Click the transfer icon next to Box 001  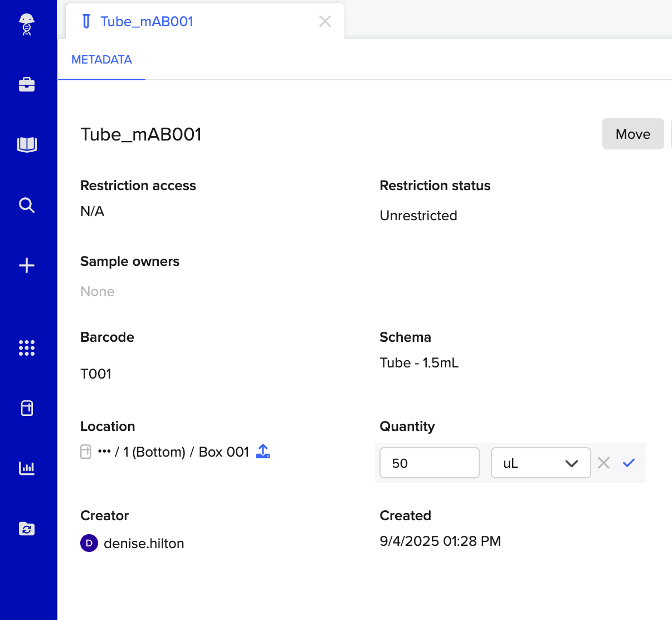[262, 452]
